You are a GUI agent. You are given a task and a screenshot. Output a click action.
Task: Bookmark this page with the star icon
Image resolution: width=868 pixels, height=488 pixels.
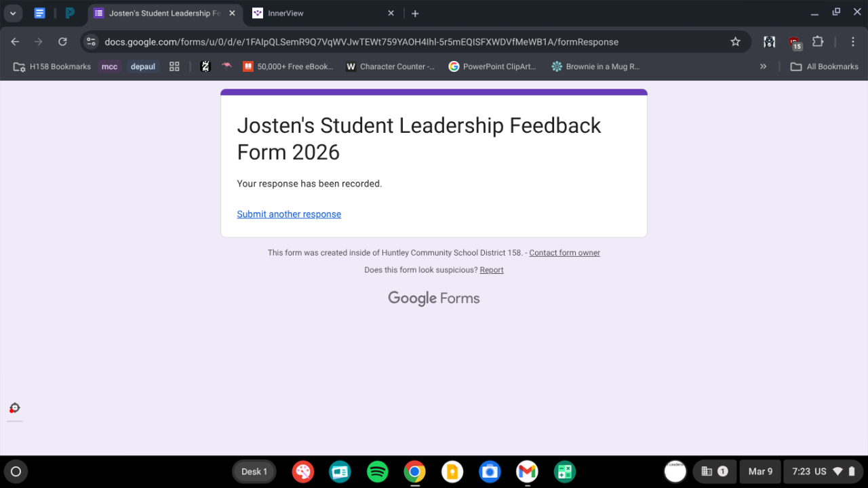click(x=735, y=42)
